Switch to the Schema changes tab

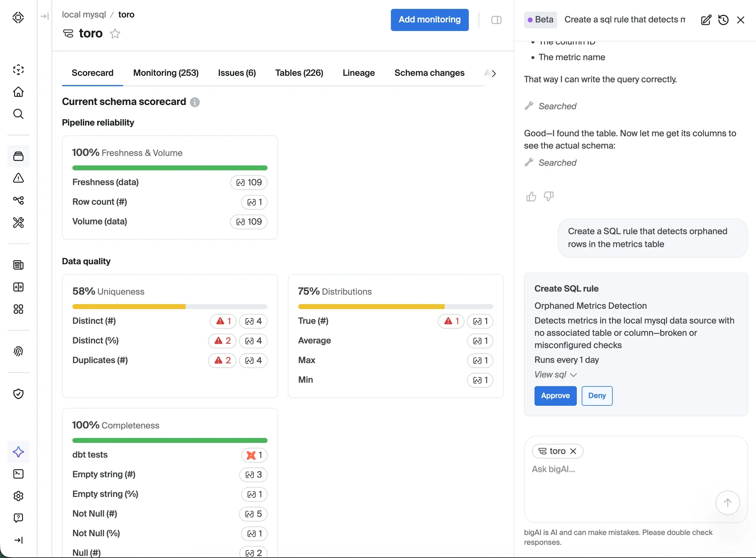click(x=430, y=73)
